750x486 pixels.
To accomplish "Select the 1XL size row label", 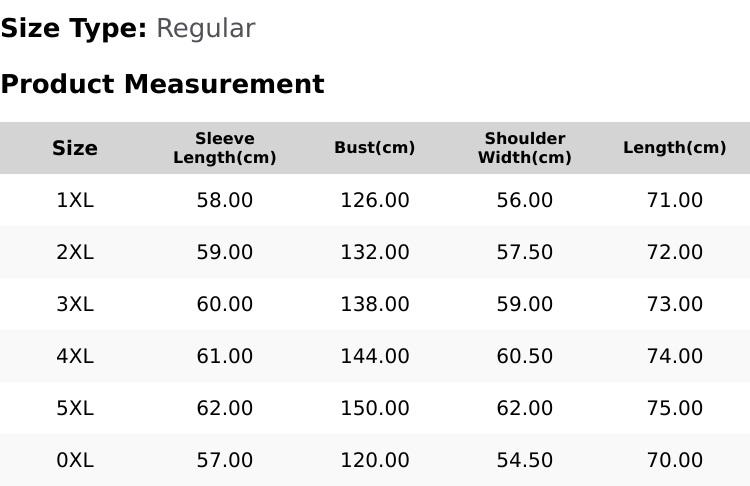I will 75,200.
